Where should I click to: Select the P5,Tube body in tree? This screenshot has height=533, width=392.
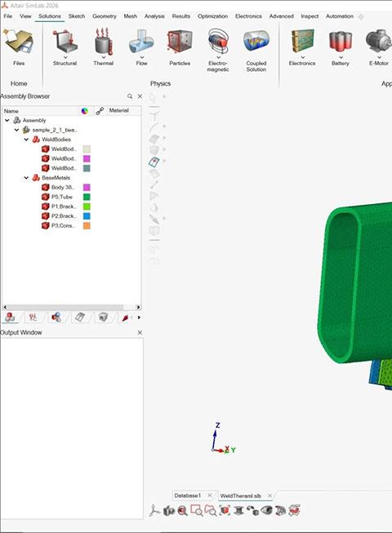coord(61,197)
